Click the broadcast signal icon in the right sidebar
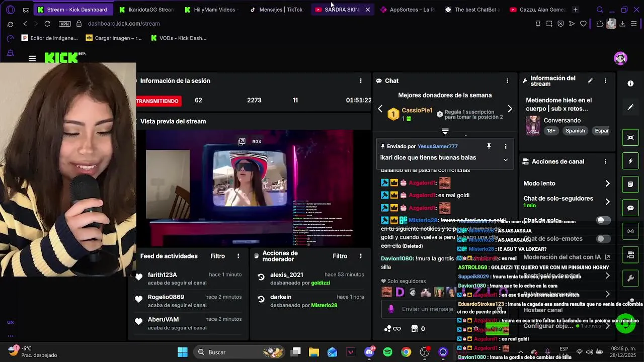 click(x=630, y=231)
